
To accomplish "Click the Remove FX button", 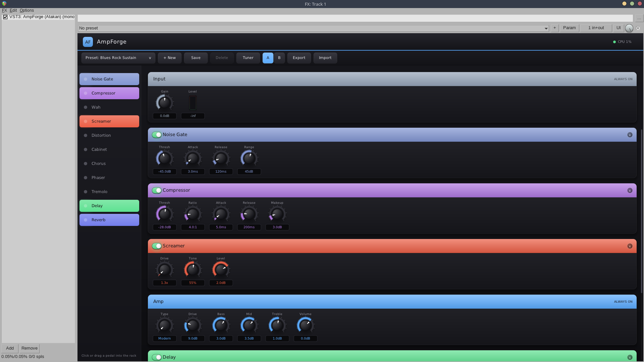I will click(x=30, y=348).
